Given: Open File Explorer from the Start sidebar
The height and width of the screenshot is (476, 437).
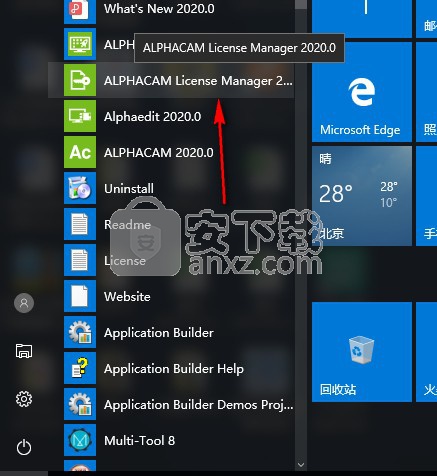Looking at the screenshot, I should [x=24, y=351].
